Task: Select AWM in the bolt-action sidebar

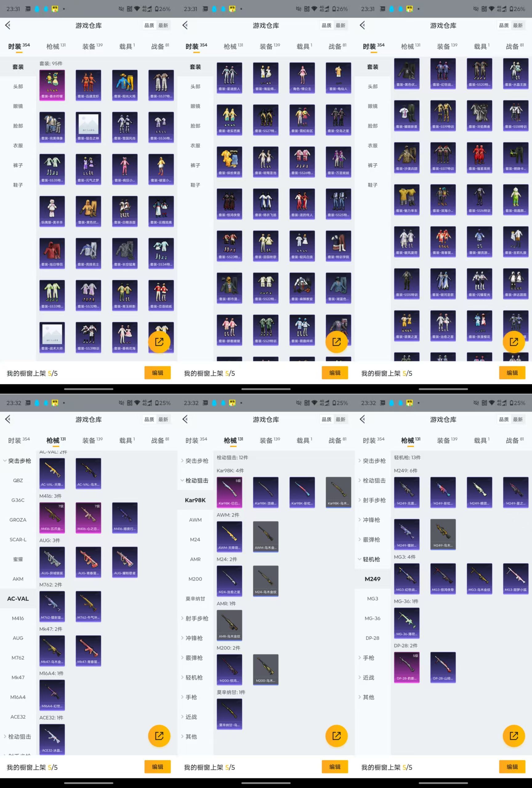Action: coord(195,520)
